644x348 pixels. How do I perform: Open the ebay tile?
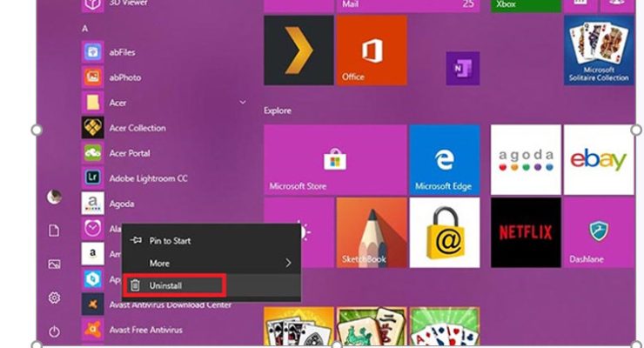600,159
